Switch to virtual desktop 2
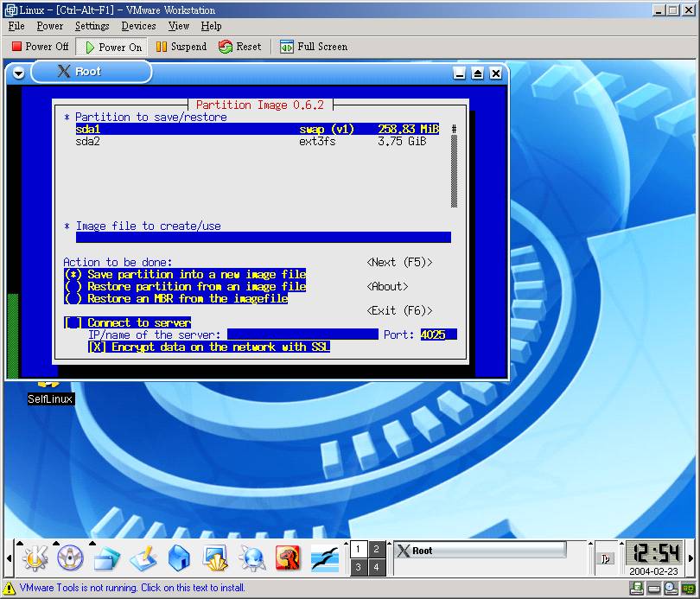 376,549
